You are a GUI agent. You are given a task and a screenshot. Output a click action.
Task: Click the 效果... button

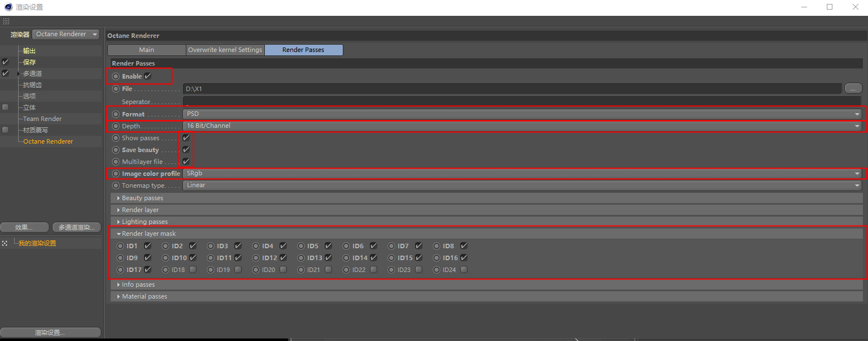(x=24, y=227)
